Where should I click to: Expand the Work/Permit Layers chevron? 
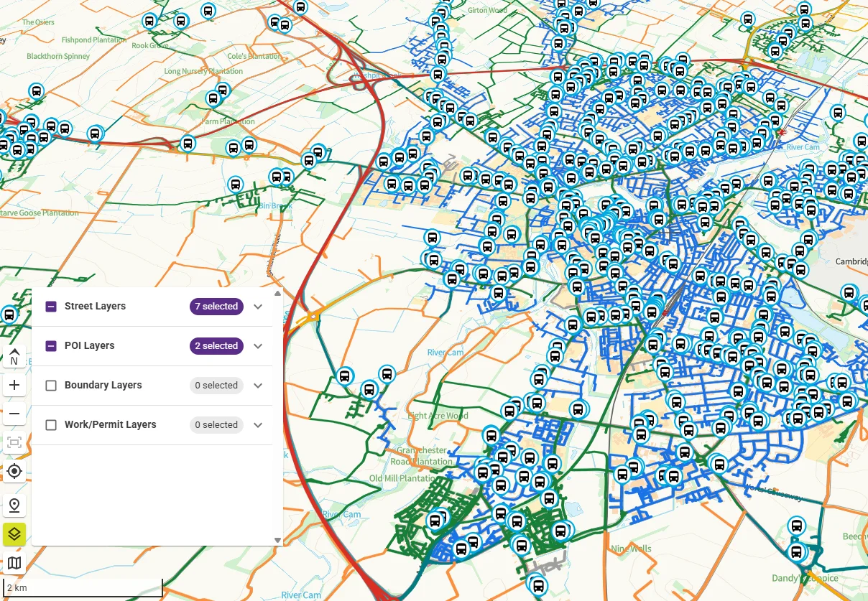tap(259, 425)
